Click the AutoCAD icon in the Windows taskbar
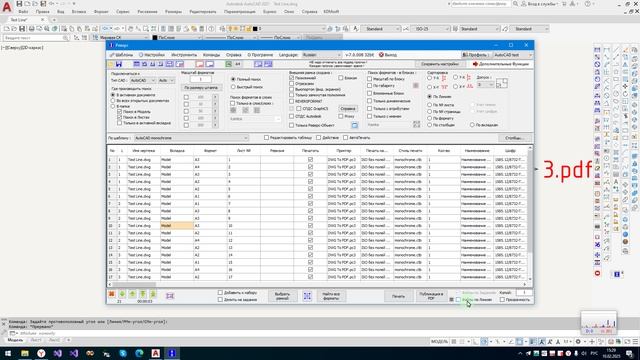This screenshot has height=360, width=640. point(156,353)
